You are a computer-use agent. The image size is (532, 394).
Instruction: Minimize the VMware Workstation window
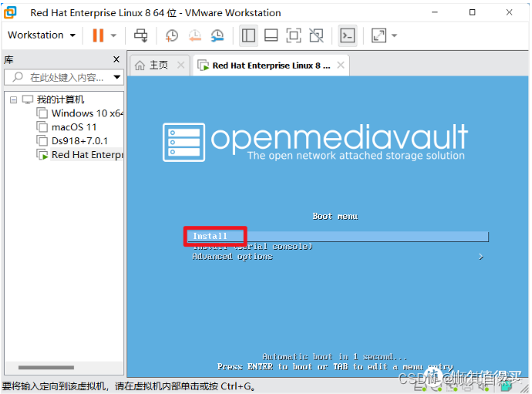[435, 12]
